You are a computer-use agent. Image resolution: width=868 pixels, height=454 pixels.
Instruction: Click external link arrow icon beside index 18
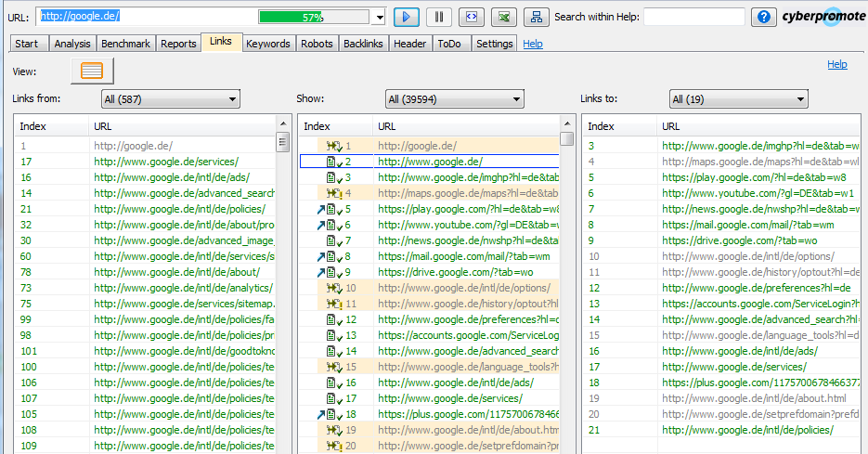[x=320, y=414]
